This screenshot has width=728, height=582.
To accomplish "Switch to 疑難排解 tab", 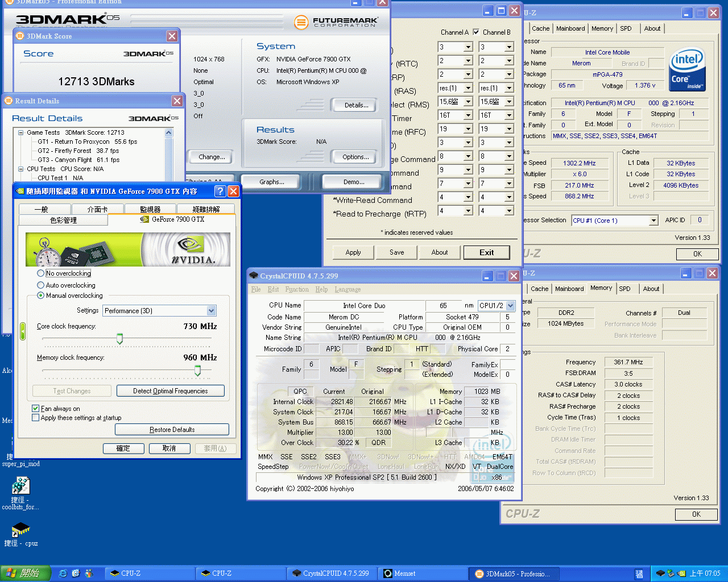I will 206,209.
